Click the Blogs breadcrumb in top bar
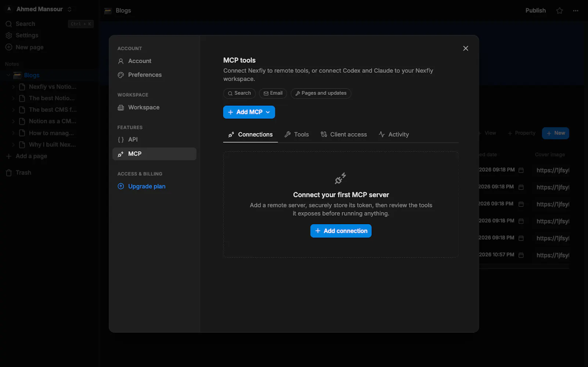This screenshot has height=367, width=588. click(123, 11)
